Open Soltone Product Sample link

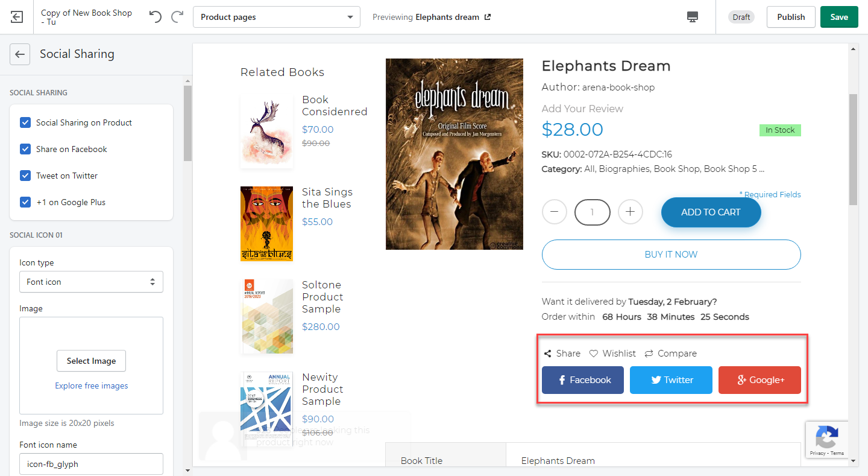click(x=322, y=297)
